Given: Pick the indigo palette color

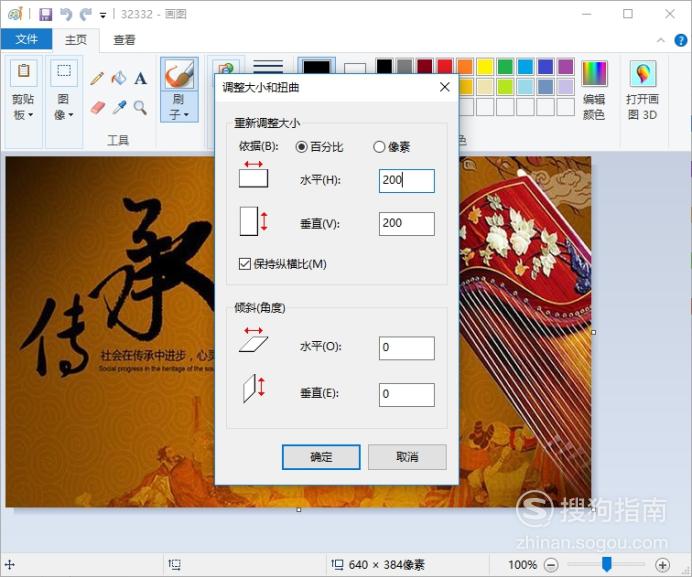Looking at the screenshot, I should [x=545, y=67].
